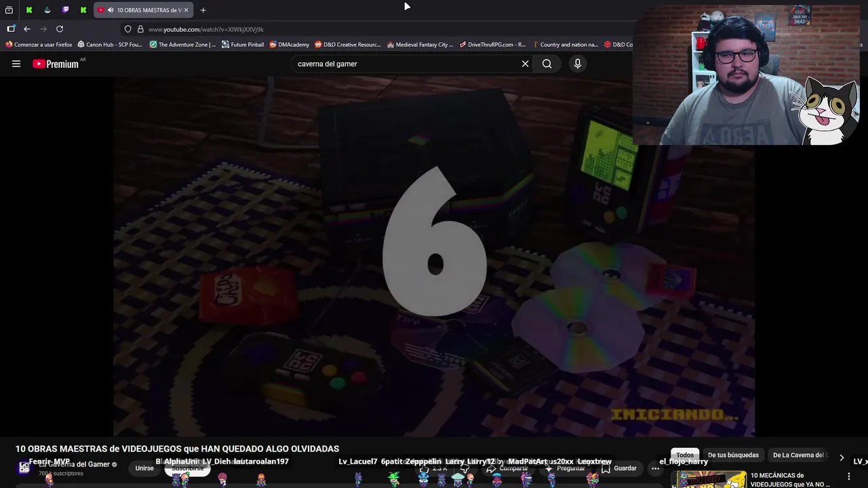View site info via the padlock icon
Viewport: 868px width, 488px height.
point(140,29)
